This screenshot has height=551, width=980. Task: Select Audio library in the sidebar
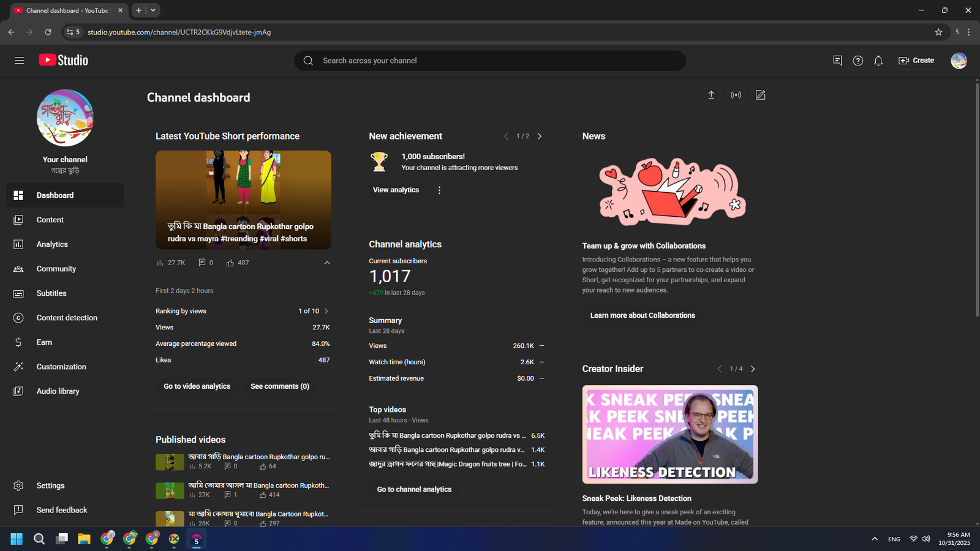pyautogui.click(x=58, y=391)
